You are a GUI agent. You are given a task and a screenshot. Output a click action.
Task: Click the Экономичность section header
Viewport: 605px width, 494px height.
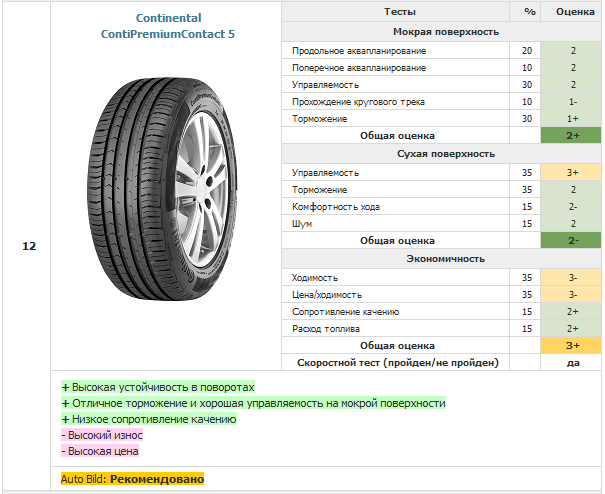446,259
